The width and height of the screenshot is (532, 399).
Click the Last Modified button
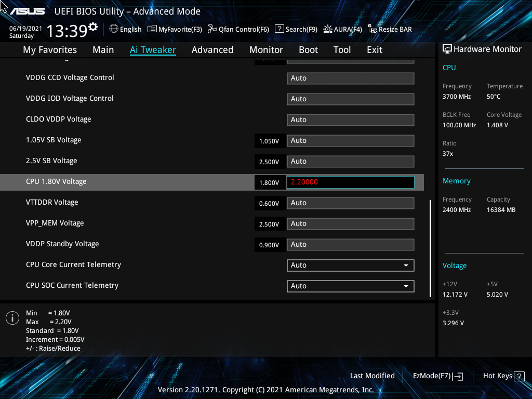click(372, 376)
